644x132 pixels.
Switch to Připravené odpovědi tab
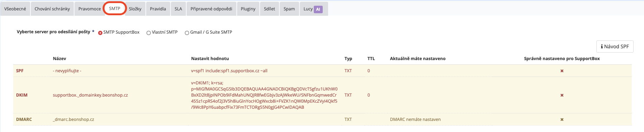(x=211, y=9)
